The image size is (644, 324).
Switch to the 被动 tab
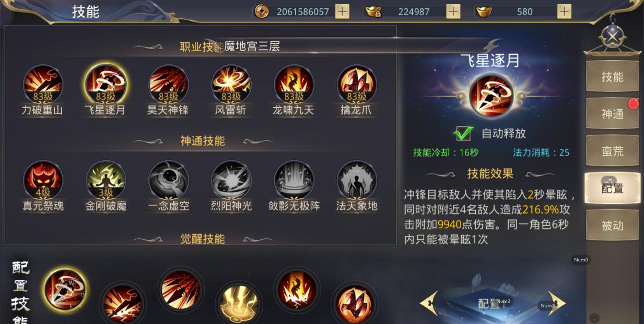[612, 226]
